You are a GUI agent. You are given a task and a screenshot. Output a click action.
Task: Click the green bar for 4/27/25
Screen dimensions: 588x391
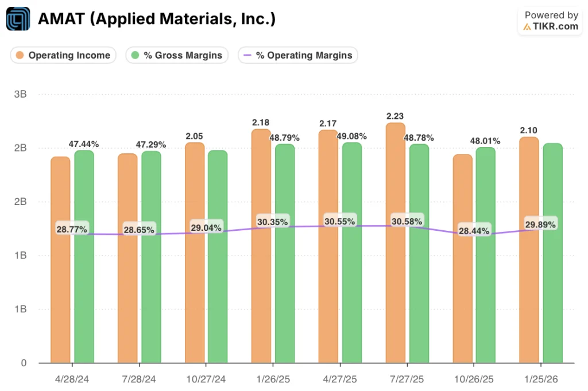point(352,253)
